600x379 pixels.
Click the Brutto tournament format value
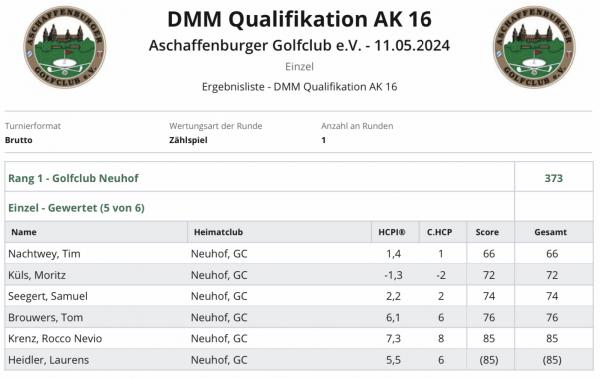[x=19, y=140]
